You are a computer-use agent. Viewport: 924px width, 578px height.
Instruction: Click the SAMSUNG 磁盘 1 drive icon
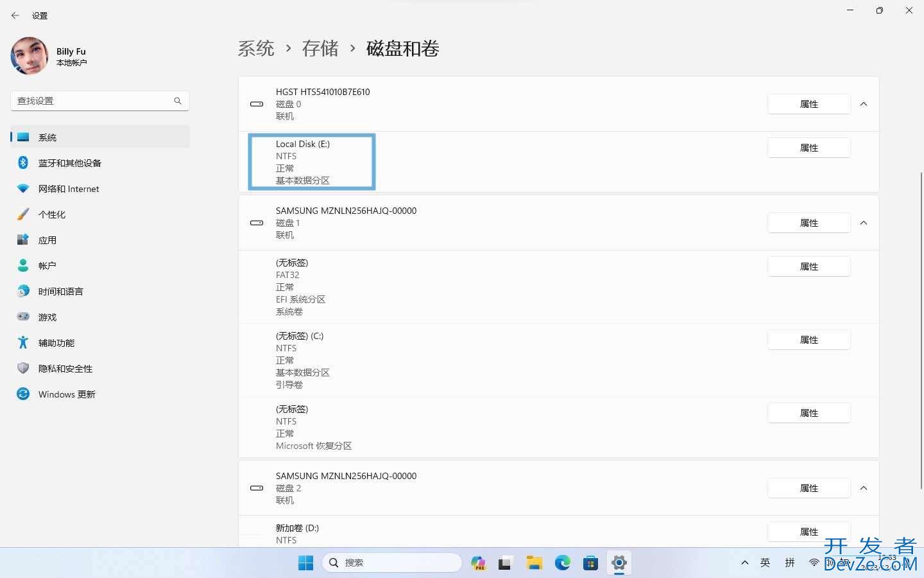[x=257, y=223]
